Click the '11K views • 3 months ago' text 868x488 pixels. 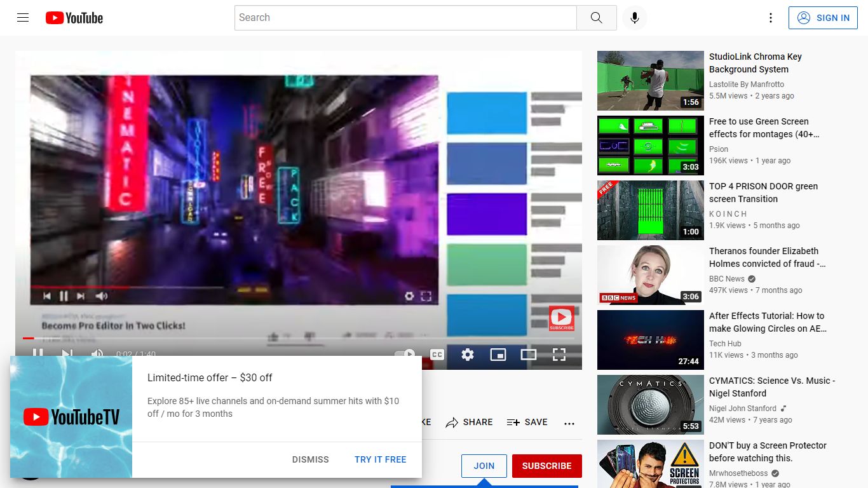tap(754, 355)
